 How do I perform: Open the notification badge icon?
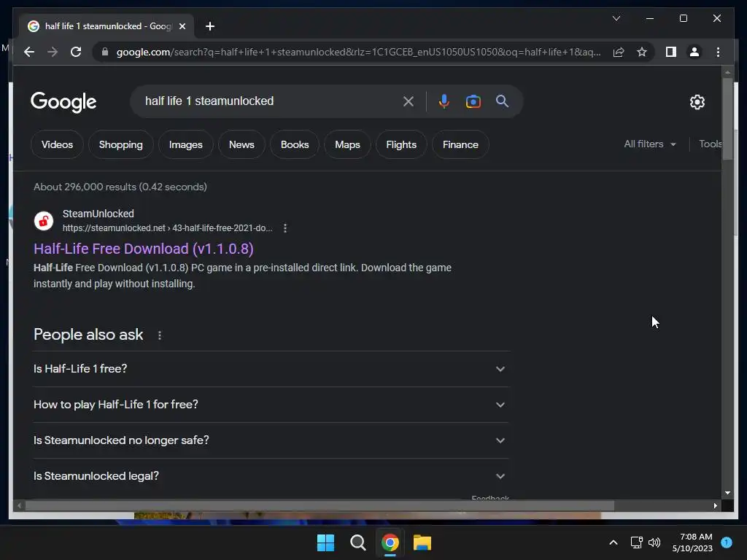(726, 542)
